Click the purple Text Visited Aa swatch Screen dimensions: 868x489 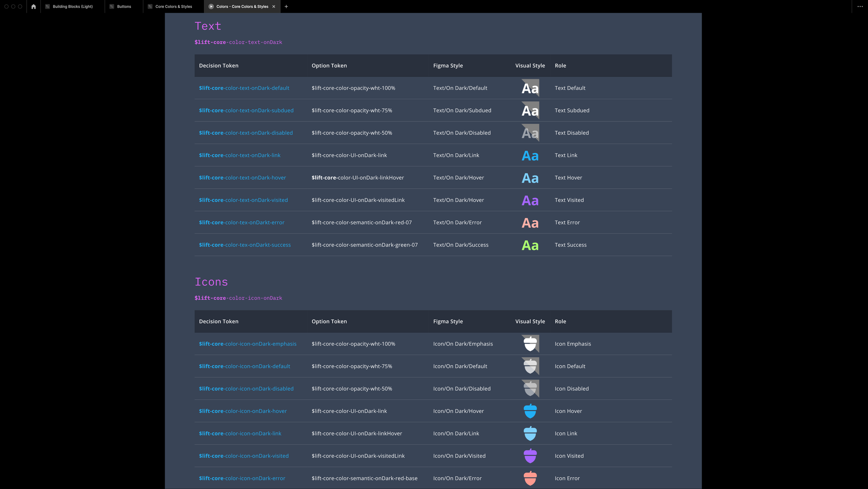[x=530, y=201]
